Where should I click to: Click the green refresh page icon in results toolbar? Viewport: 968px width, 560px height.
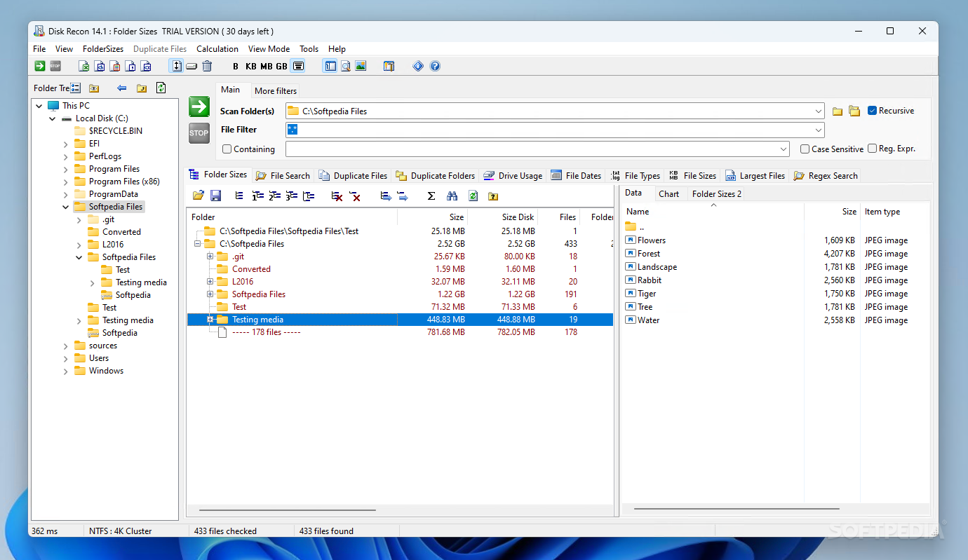point(473,196)
